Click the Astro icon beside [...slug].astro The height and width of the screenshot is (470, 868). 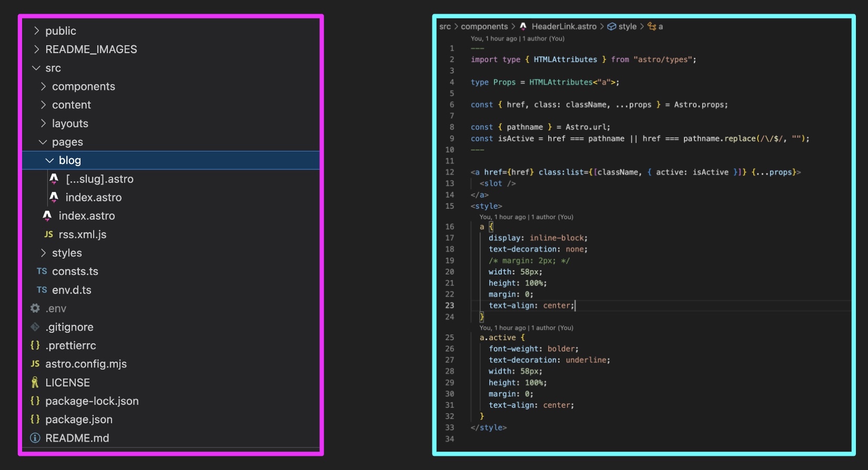click(54, 179)
